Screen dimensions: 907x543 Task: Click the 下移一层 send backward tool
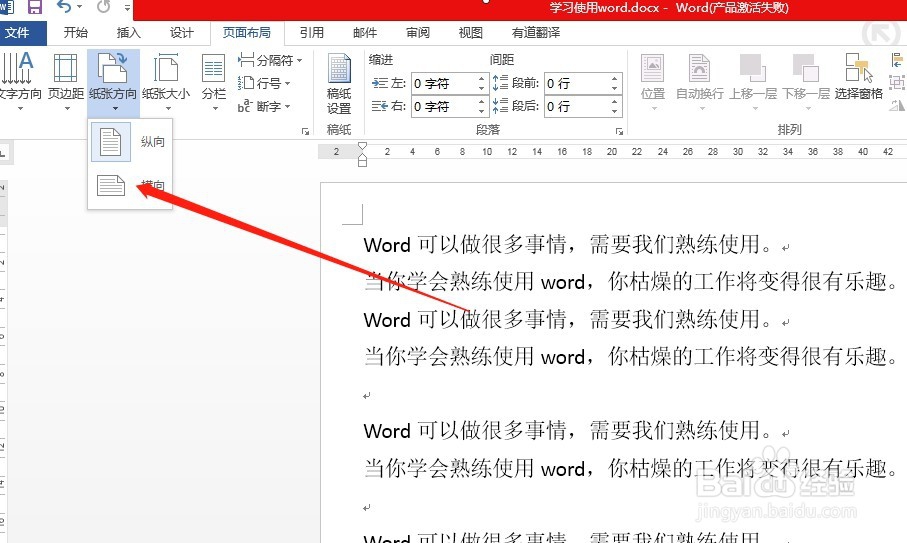(806, 81)
